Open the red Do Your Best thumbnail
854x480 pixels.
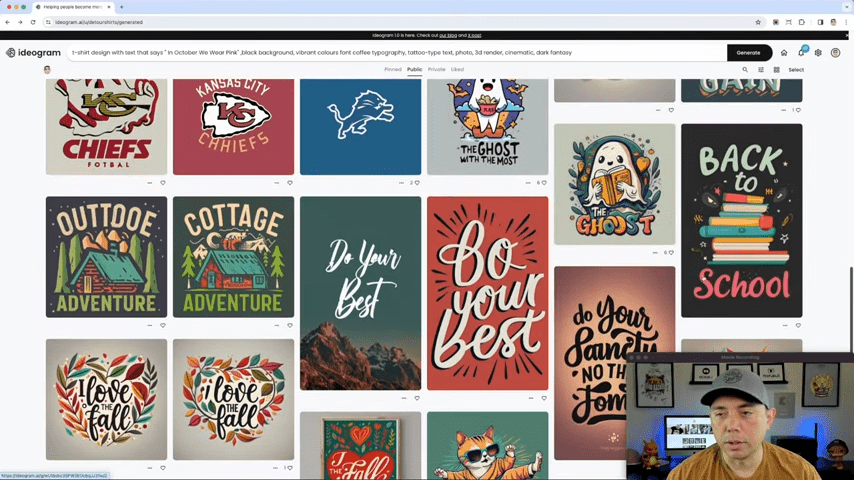point(487,293)
